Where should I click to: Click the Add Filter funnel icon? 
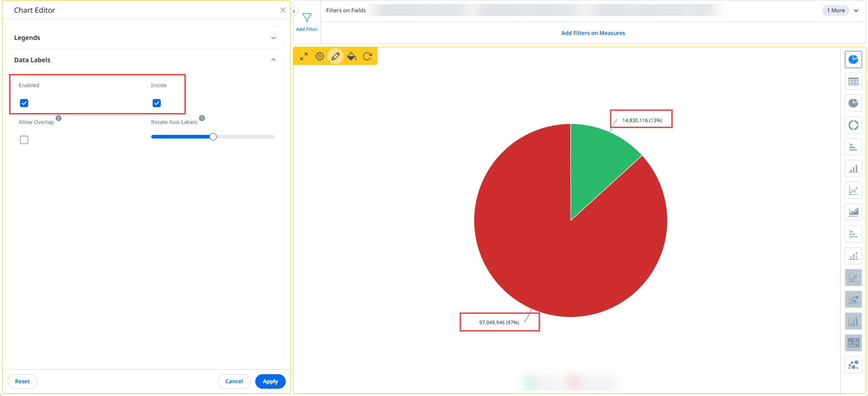pyautogui.click(x=307, y=18)
